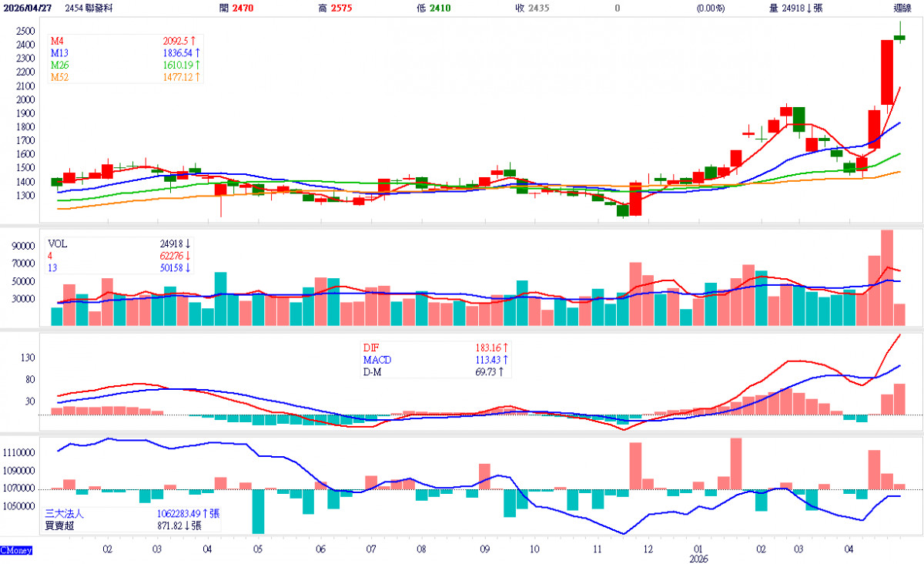Click the 2026 year marker on time axis
The height and width of the screenshot is (564, 924).
pyautogui.click(x=698, y=558)
